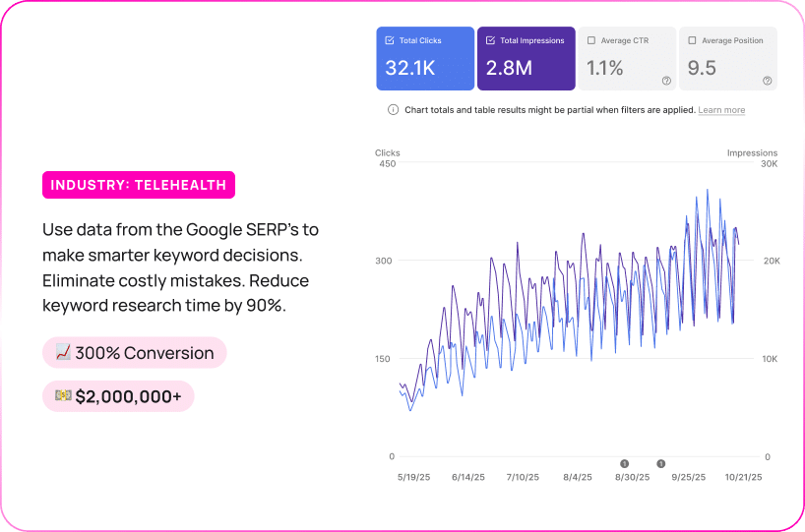
Task: Click the help icon on Average CTR card
Action: pos(666,81)
